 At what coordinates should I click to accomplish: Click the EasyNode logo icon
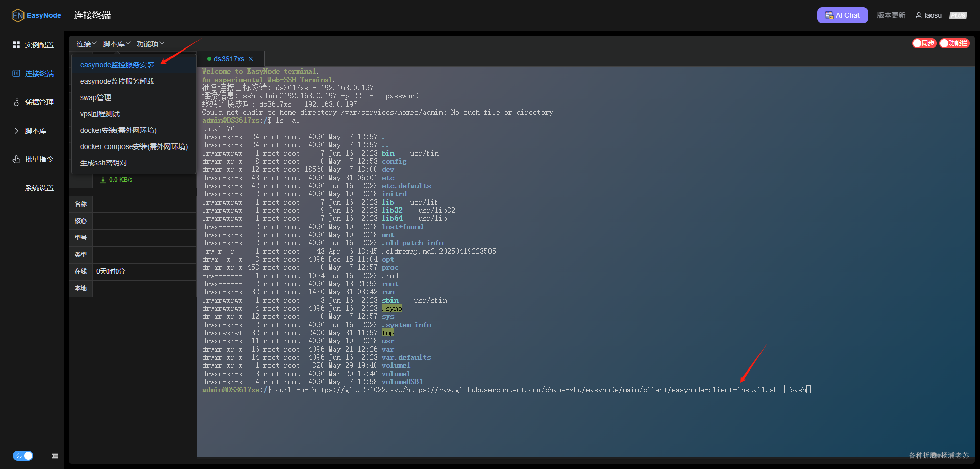18,15
